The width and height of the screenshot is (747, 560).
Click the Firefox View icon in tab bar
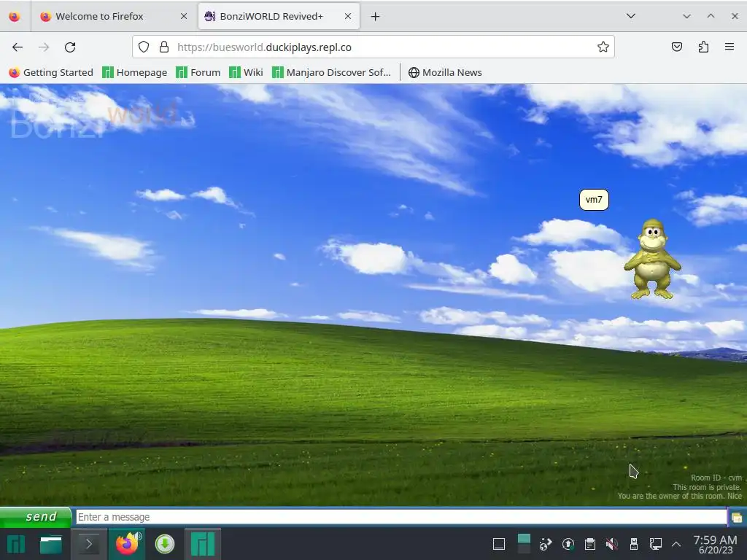tap(15, 17)
